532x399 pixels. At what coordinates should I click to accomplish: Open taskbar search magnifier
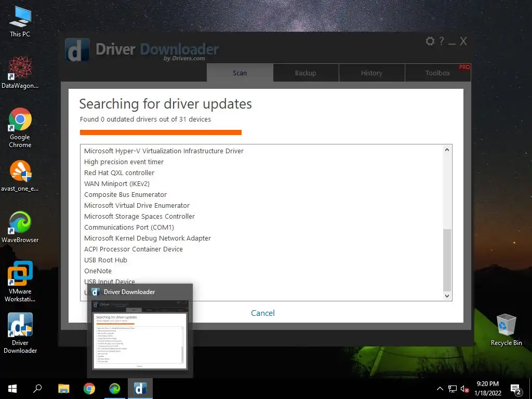37,389
